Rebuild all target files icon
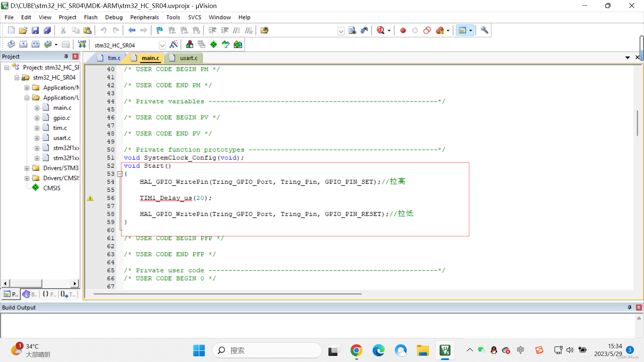Viewport: 644px width, 362px height. pos(35,44)
